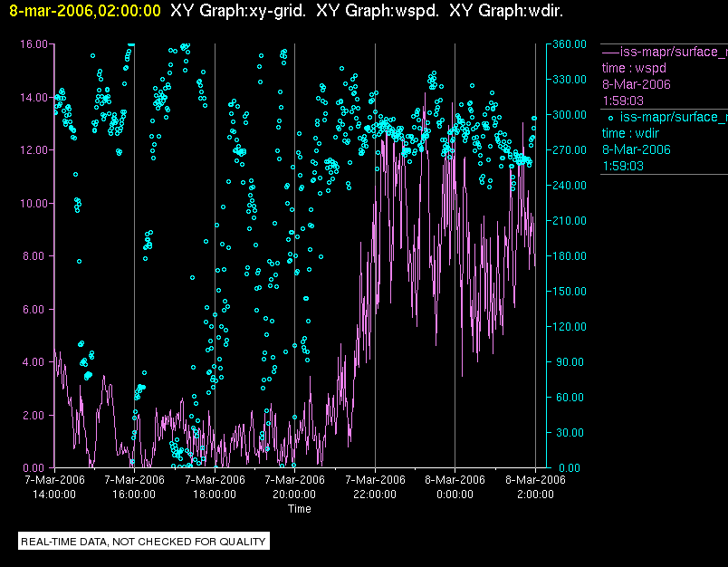The image size is (728, 567).
Task: Click the 180.00 right axis label
Action: 570,255
